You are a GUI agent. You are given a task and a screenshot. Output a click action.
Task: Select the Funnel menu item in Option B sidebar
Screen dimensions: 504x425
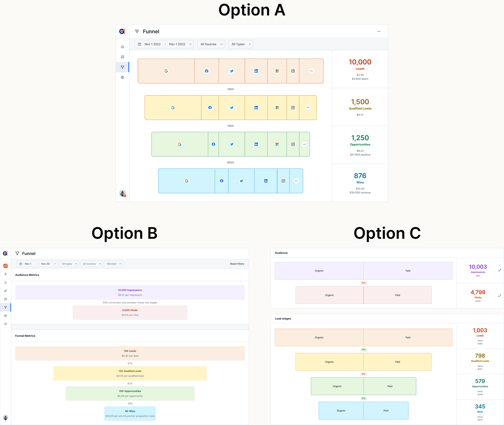(6, 307)
